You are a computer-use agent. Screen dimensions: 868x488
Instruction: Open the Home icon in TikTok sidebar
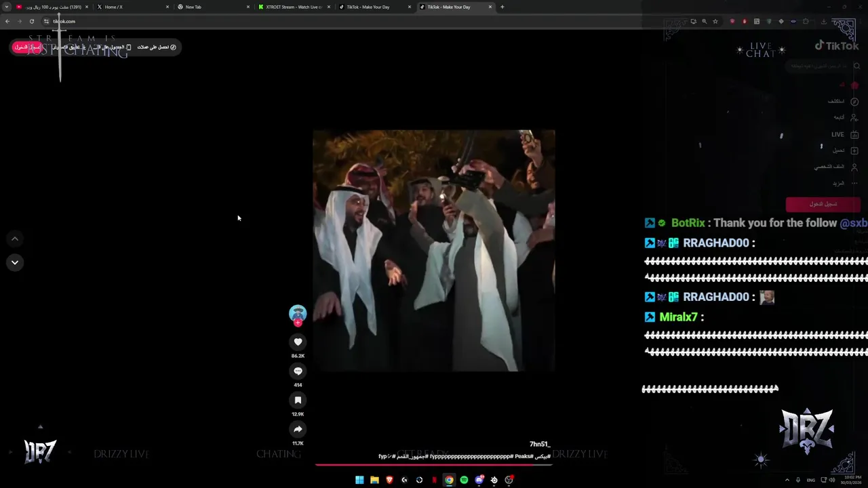click(854, 85)
